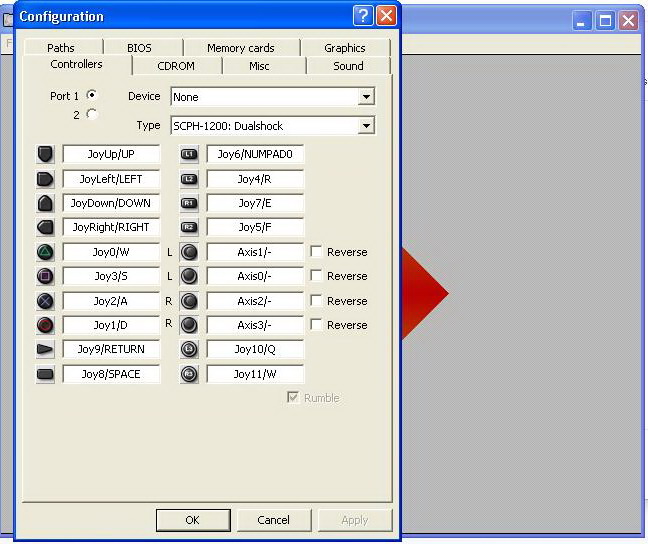
Task: Click the Joy10/Q mapping field
Action: [x=255, y=349]
